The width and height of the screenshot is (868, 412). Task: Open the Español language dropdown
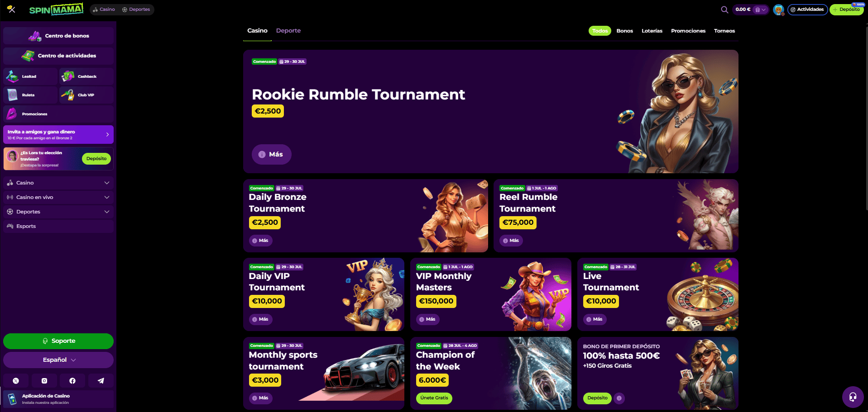(58, 360)
